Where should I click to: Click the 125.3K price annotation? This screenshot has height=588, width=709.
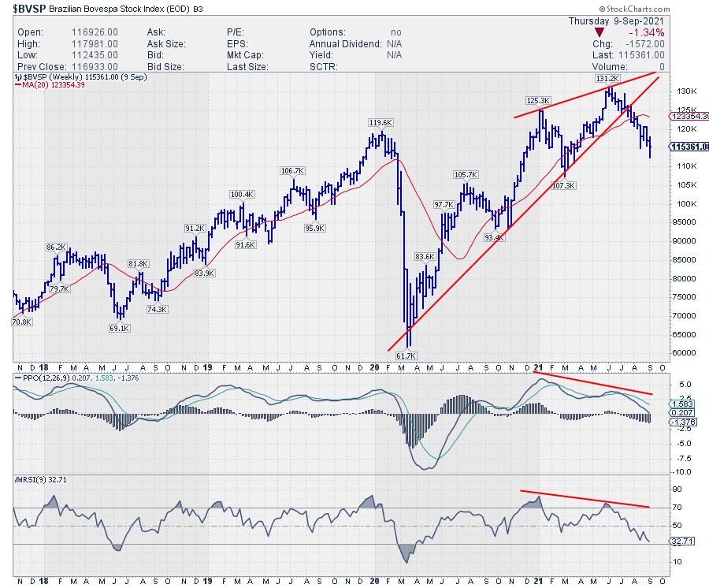539,100
